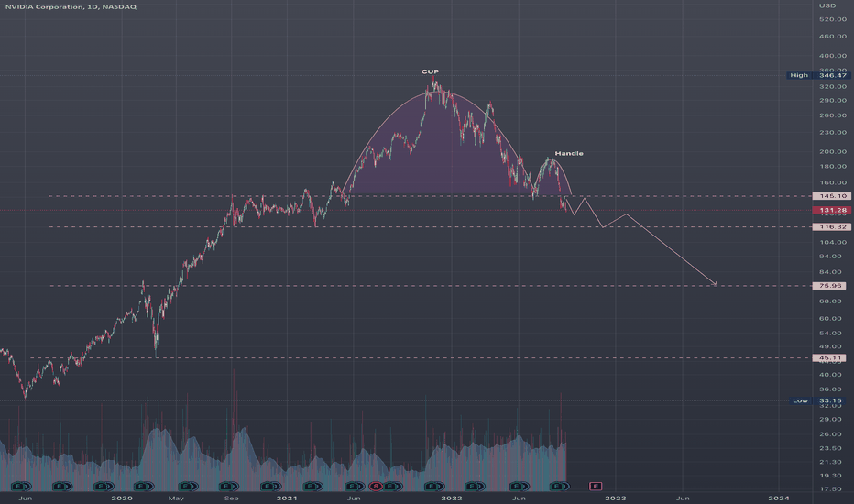Click the Low 33.15 price label
Image resolution: width=854 pixels, height=504 pixels.
tap(818, 400)
